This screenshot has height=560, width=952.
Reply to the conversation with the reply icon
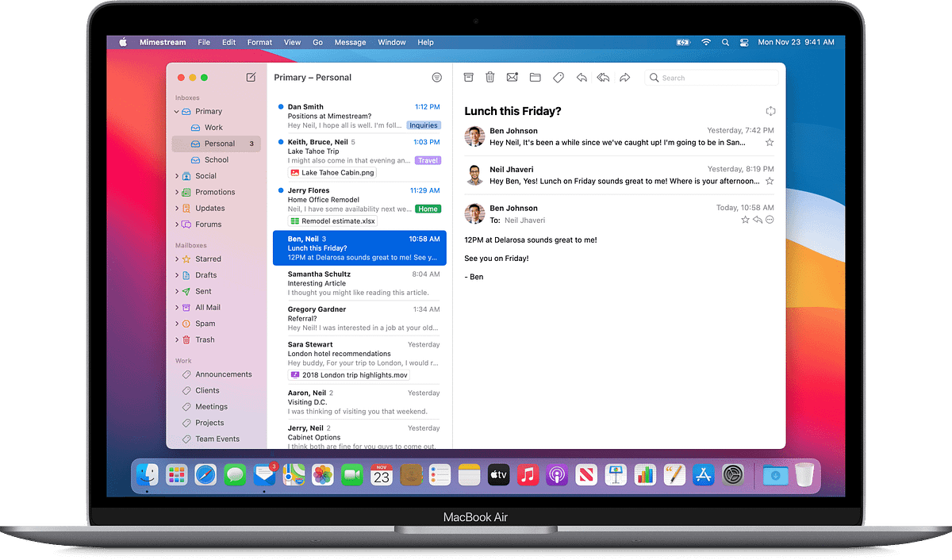click(x=582, y=77)
